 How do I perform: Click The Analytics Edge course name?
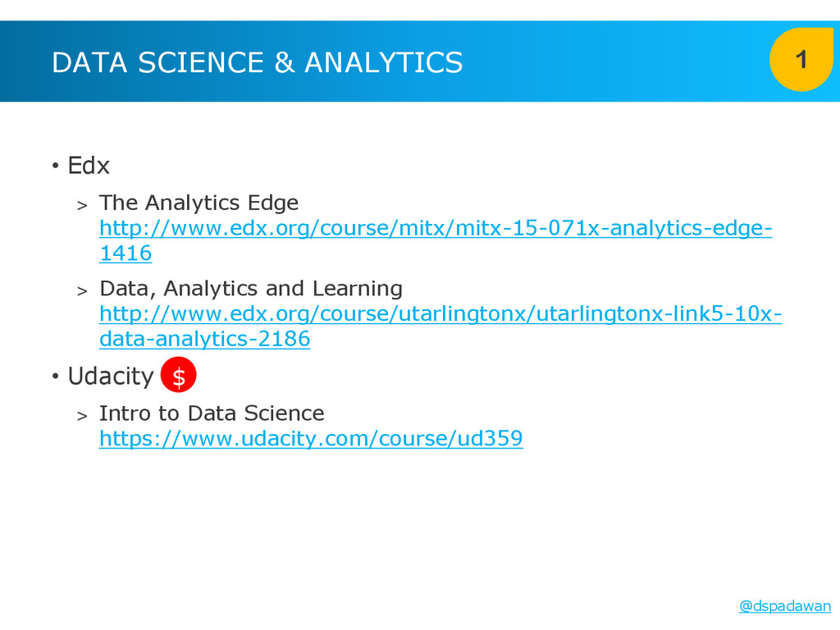coord(199,203)
